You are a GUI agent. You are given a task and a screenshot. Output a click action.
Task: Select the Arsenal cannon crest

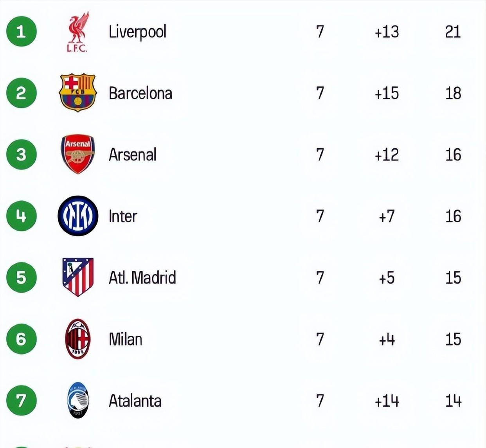pos(78,154)
